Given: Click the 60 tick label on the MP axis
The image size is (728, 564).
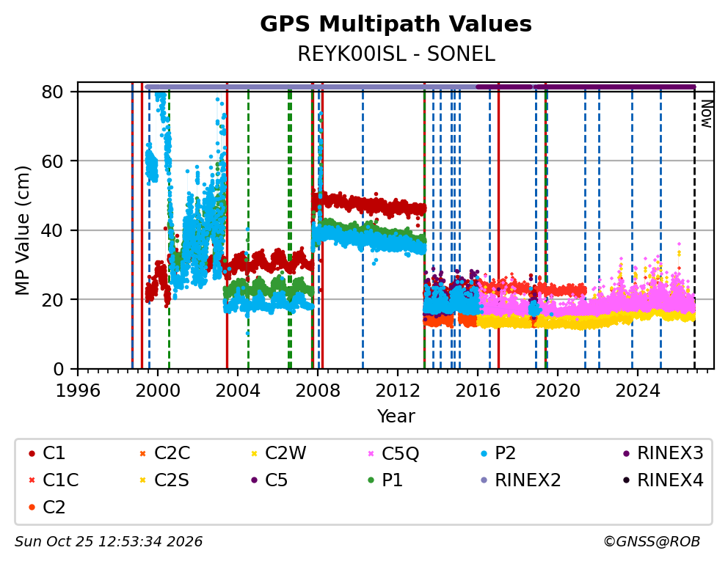Looking at the screenshot, I should coord(52,161).
